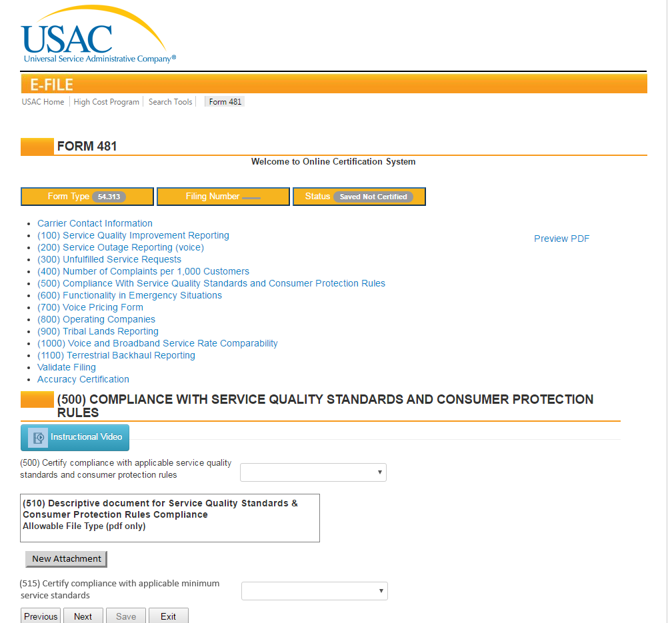Open the Carrier Contact Information link
The width and height of the screenshot is (672, 623).
point(95,223)
